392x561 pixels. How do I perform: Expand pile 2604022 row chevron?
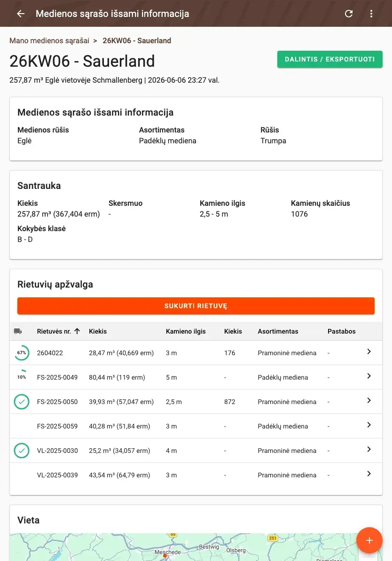(368, 352)
